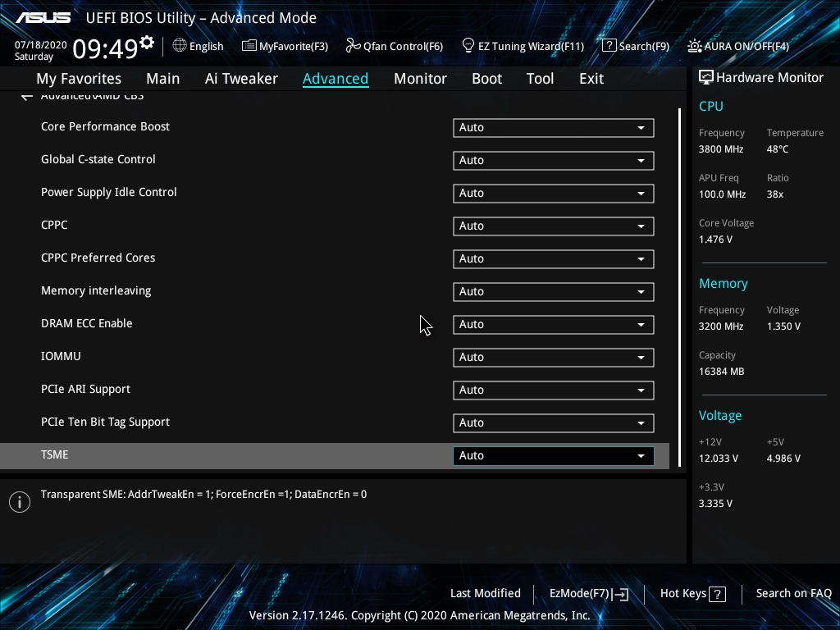Click the settings gear next to the clock
Screen dimensions: 840x630
pos(147,43)
